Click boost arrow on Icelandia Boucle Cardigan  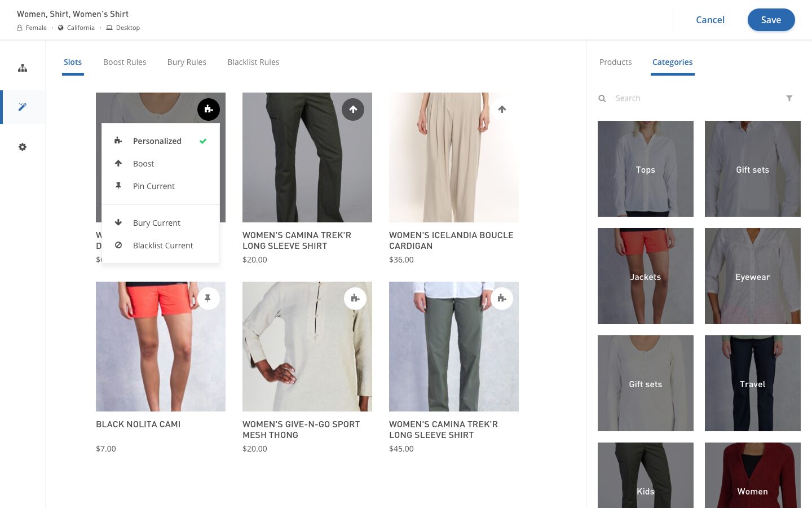tap(502, 110)
